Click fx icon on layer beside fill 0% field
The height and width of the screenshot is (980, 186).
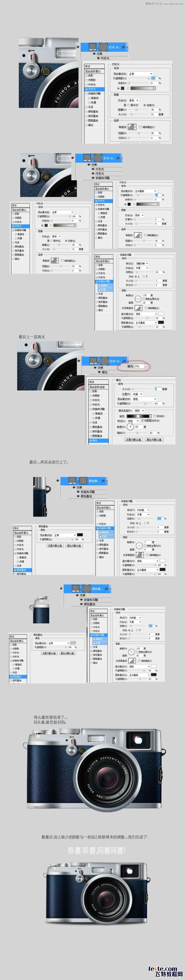tap(124, 361)
